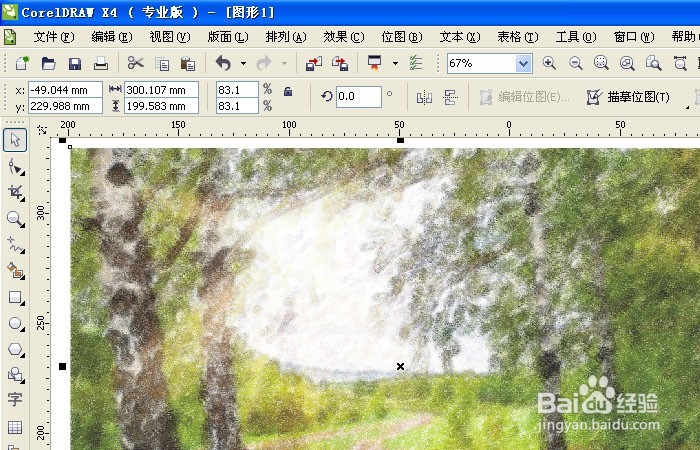Click the vertical scale percent field
This screenshot has height=450, width=700.
(x=237, y=106)
